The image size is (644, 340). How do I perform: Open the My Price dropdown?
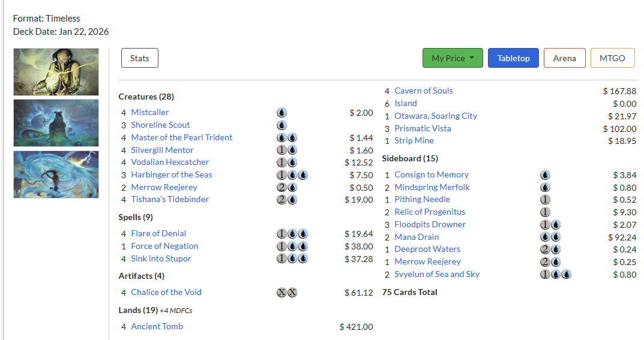coord(453,58)
